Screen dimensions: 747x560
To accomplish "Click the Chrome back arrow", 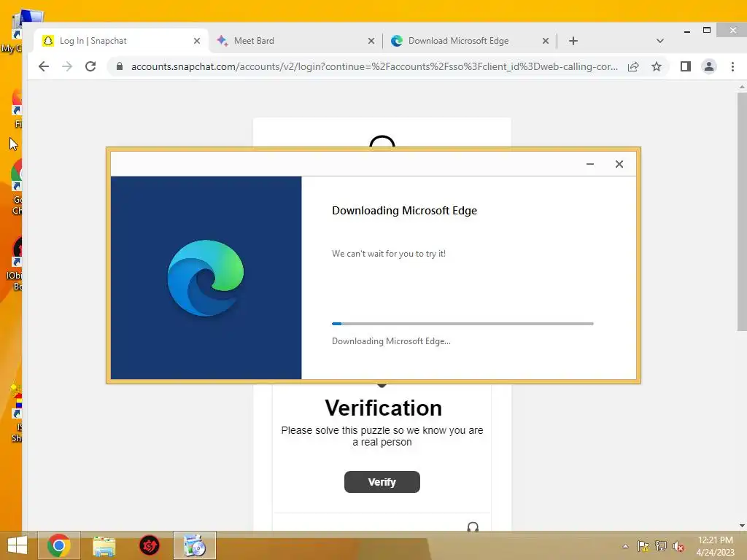I will click(43, 66).
